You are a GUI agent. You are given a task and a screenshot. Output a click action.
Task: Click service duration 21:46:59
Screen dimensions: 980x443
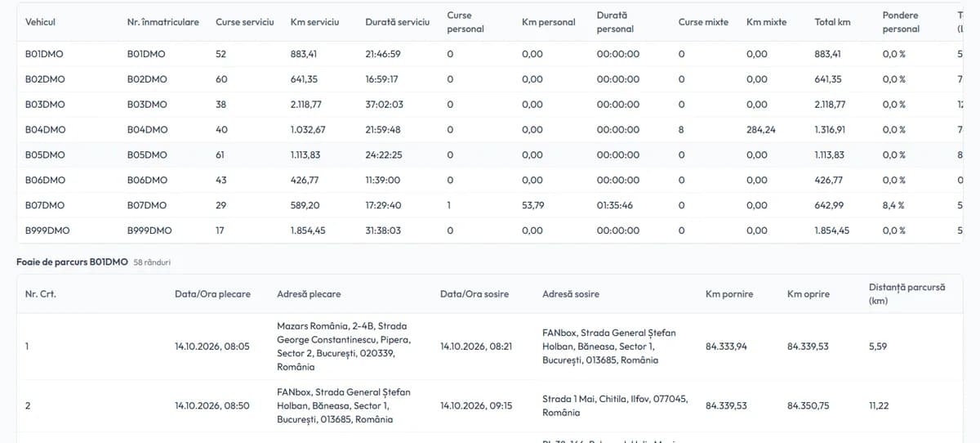pos(383,54)
